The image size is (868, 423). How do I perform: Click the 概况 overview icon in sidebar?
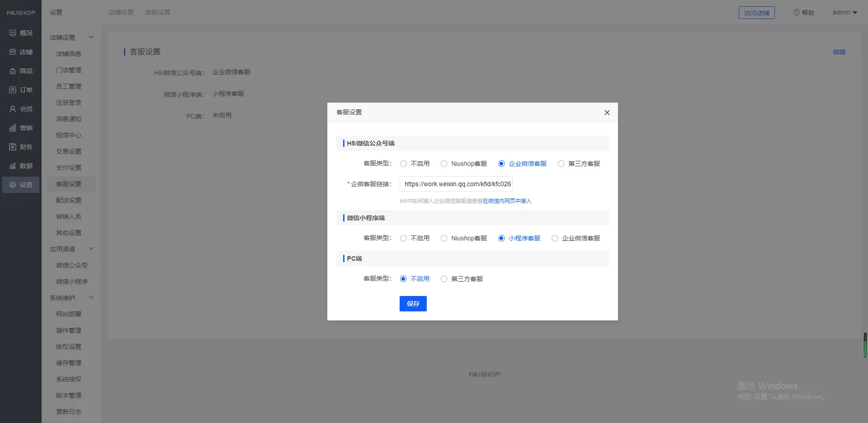pos(13,33)
